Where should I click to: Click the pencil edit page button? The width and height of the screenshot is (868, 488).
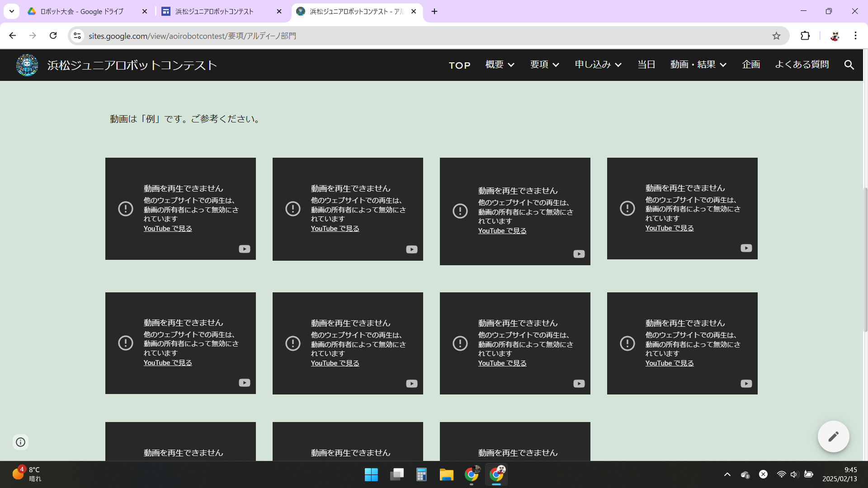pos(833,436)
